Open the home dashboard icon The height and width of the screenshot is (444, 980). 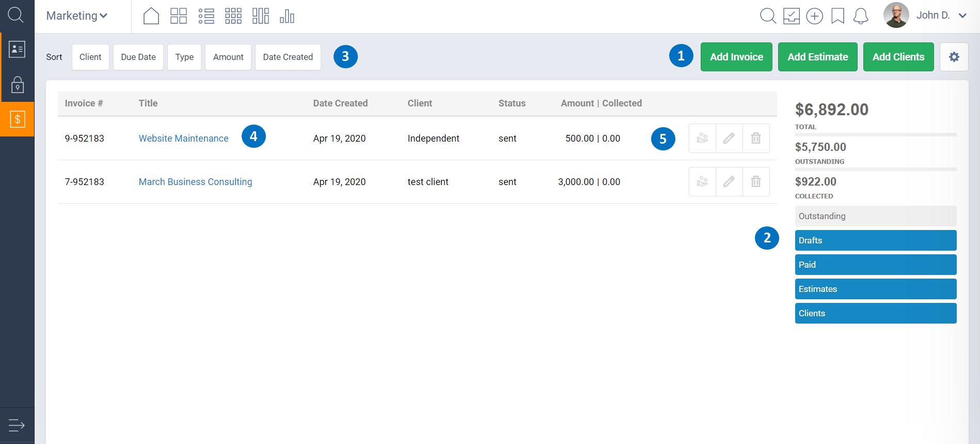(x=151, y=16)
